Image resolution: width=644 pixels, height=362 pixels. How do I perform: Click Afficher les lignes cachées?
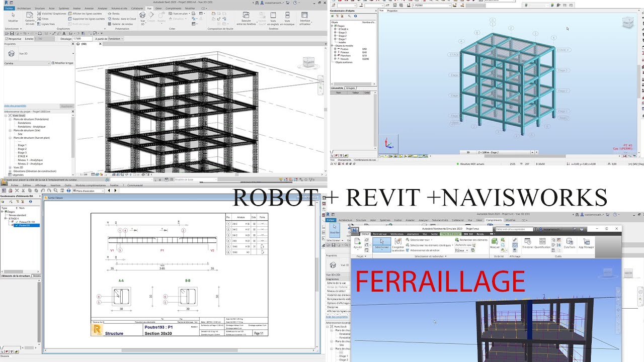86,14
